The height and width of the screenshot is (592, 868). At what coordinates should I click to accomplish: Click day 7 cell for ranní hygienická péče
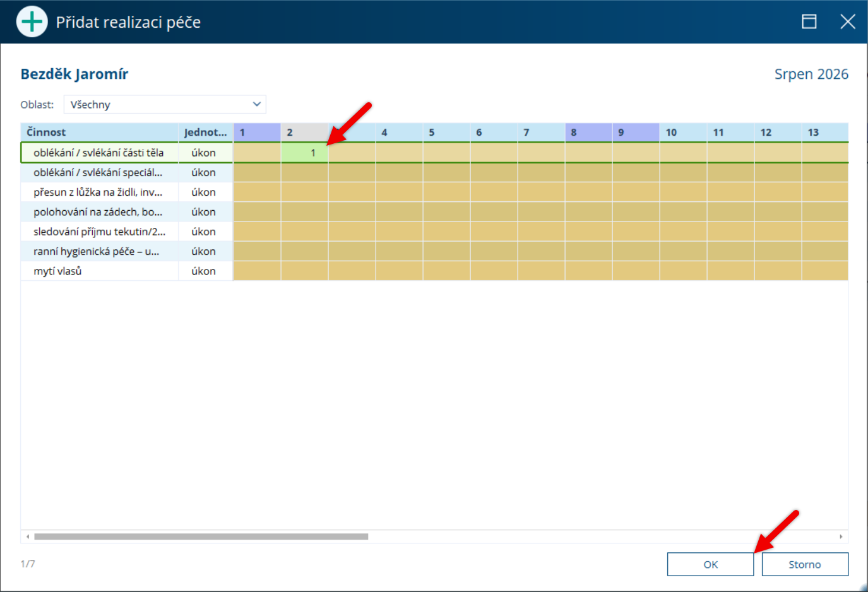click(x=541, y=251)
